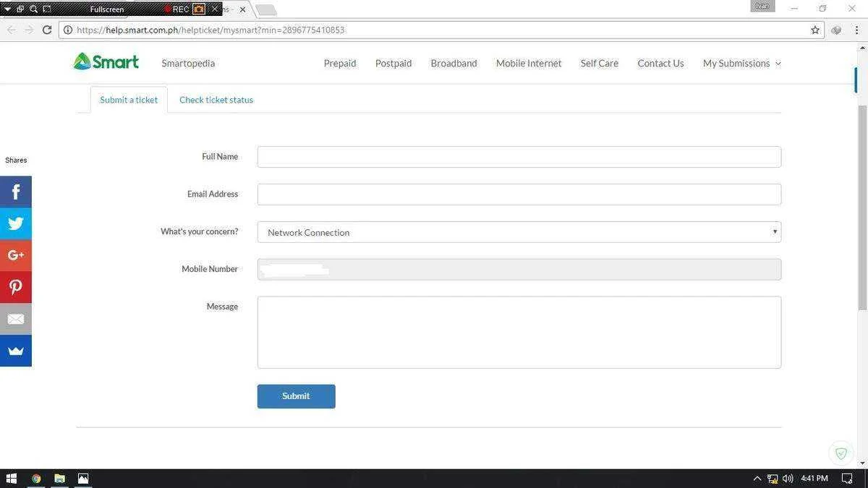Open the Mobile Internet menu item
Image resolution: width=868 pixels, height=488 pixels.
tap(529, 63)
